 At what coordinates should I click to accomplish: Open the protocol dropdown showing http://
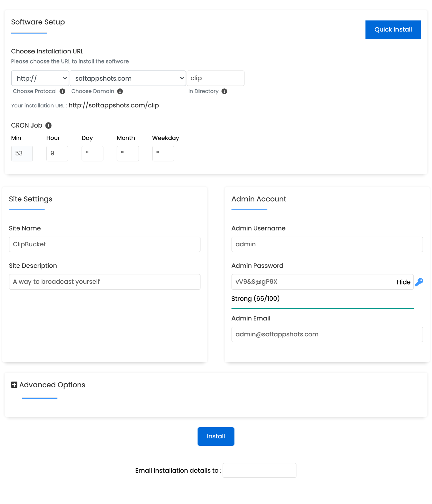[x=40, y=78]
